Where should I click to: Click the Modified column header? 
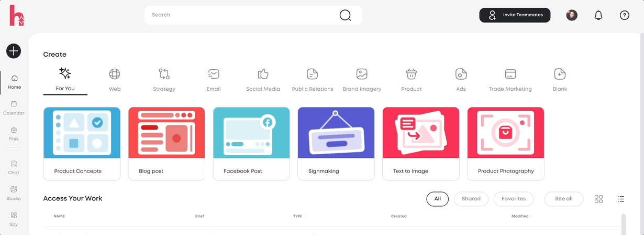pos(520,216)
